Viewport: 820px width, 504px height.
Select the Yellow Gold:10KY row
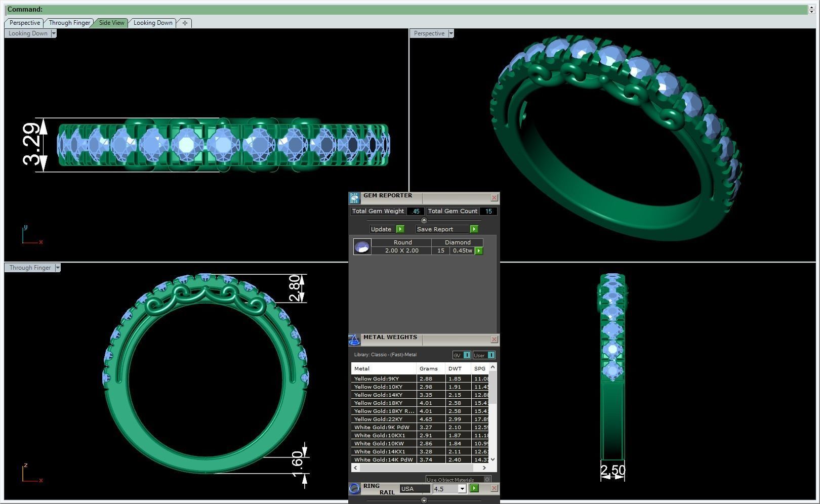coord(420,387)
